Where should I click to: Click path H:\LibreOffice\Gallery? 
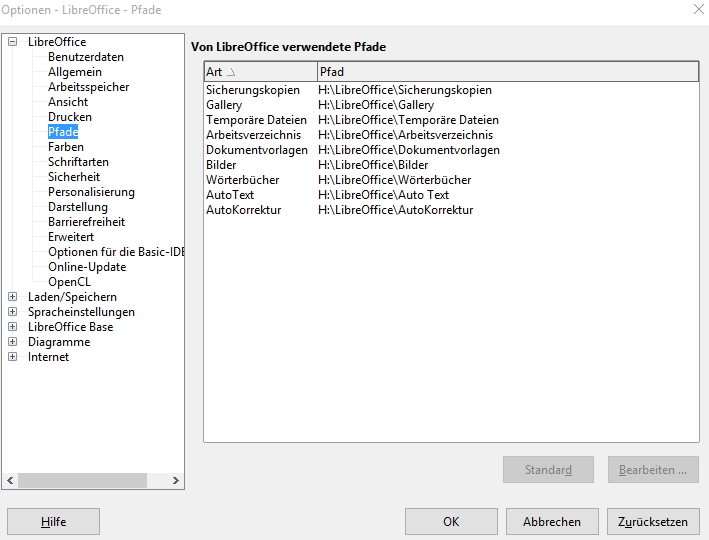click(x=376, y=105)
